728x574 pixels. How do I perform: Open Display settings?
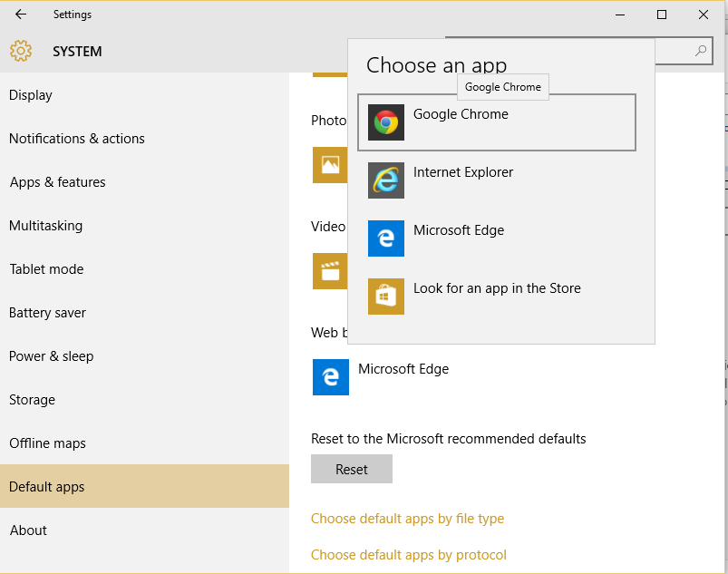(x=144, y=95)
